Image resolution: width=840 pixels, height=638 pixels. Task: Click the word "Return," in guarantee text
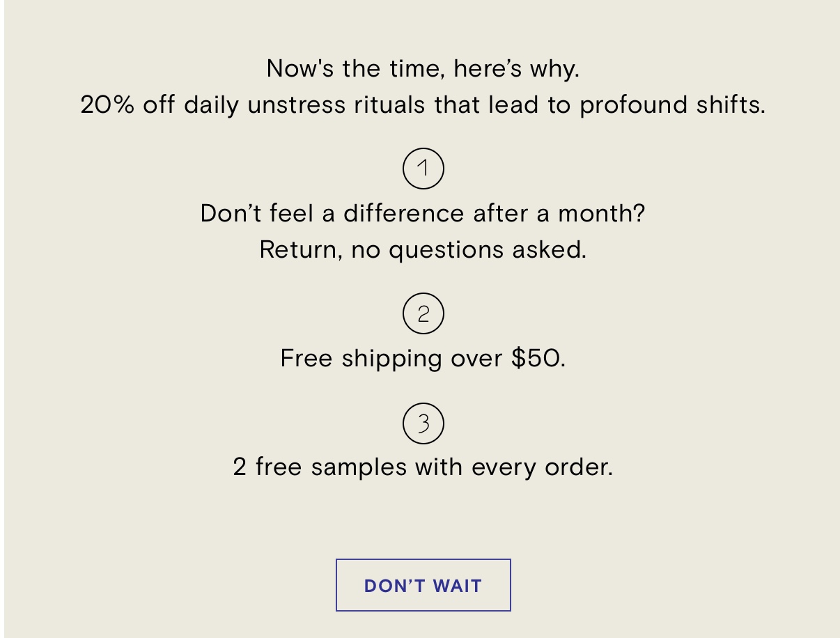point(301,249)
